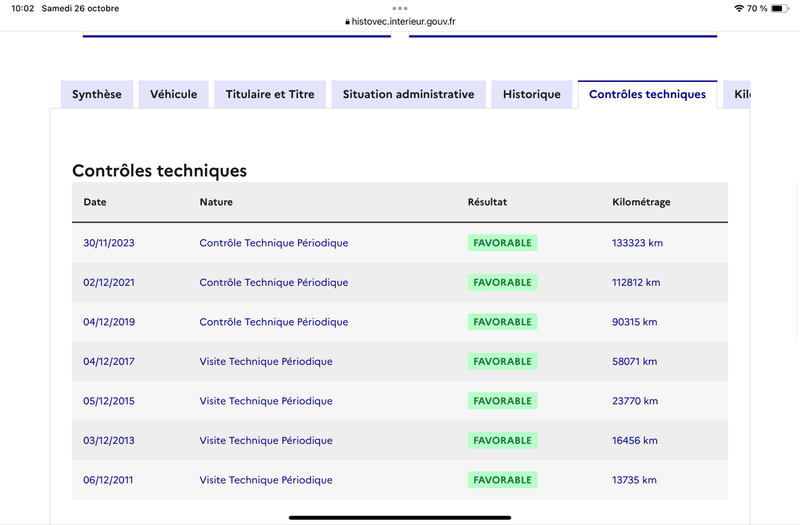Click the Contrôles techniques section heading

click(159, 170)
